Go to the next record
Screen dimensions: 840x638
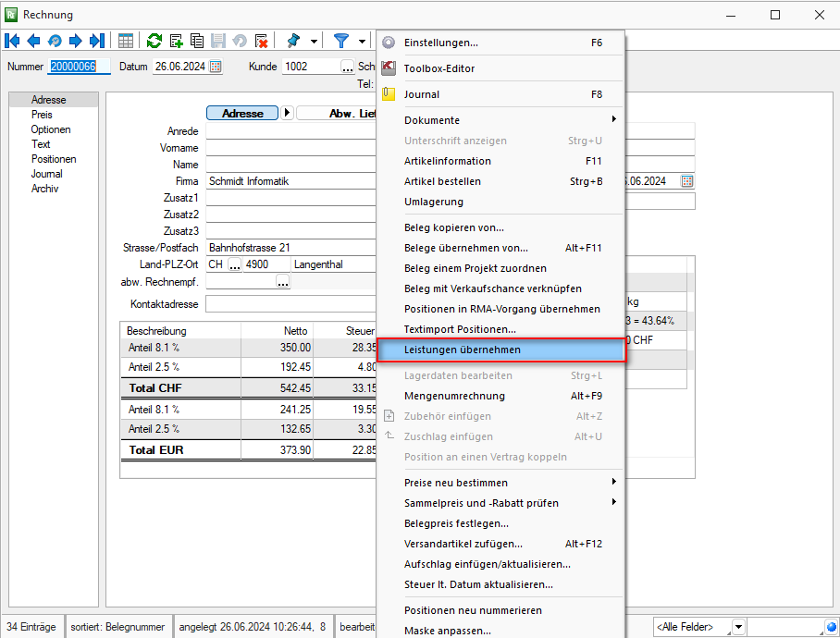(76, 41)
